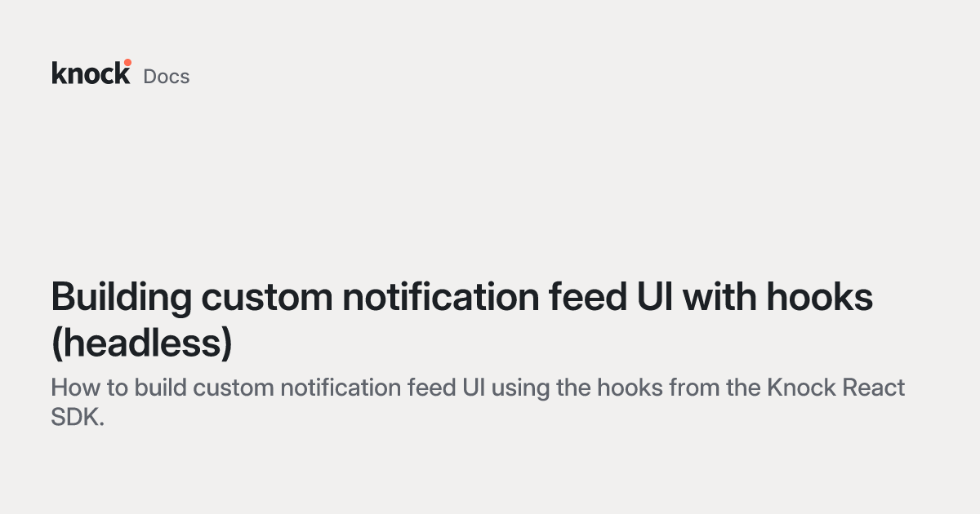Select "(headless)" on the title's second line
Screen dimensions: 980x514
pos(142,344)
